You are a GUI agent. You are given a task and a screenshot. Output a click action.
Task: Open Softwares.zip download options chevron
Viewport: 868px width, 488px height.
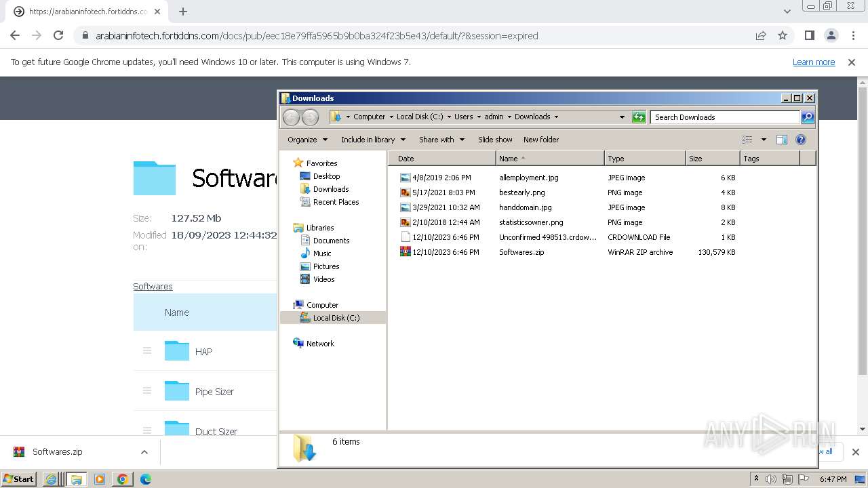tap(144, 452)
